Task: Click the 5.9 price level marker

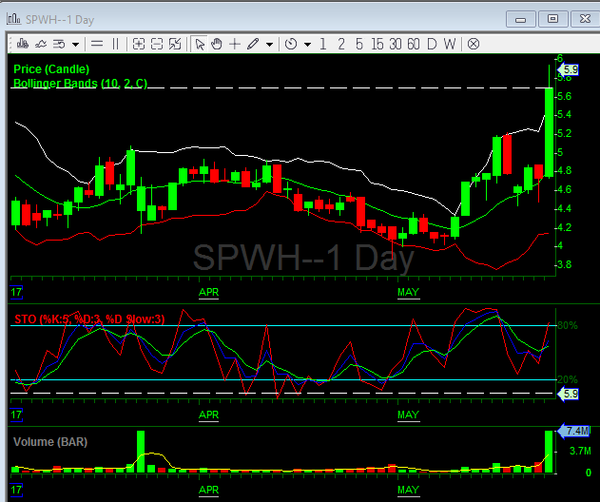Action: [570, 69]
